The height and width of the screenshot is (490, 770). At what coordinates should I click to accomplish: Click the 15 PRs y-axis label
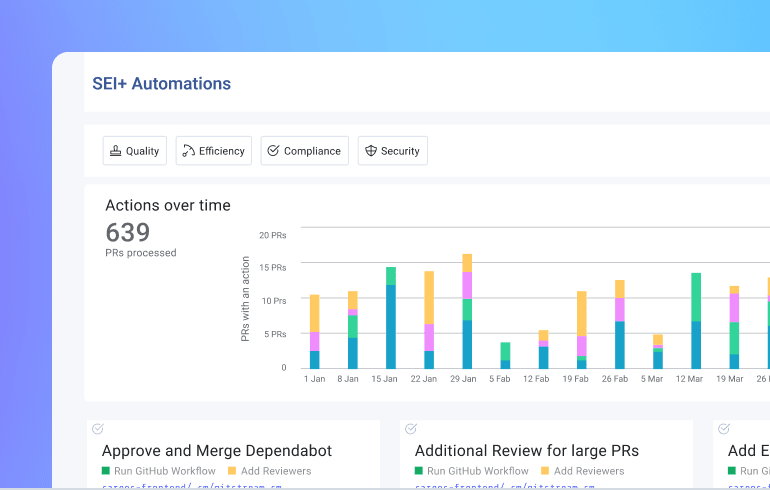point(273,268)
